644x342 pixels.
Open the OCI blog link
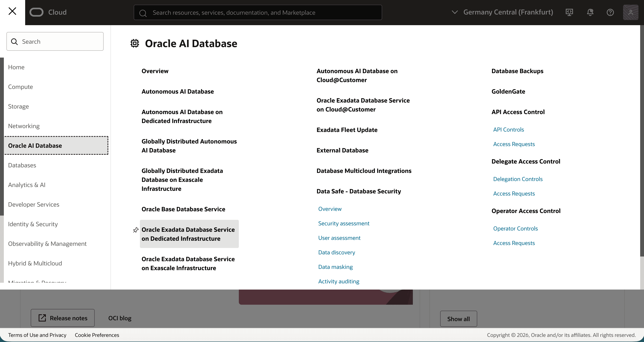point(120,318)
